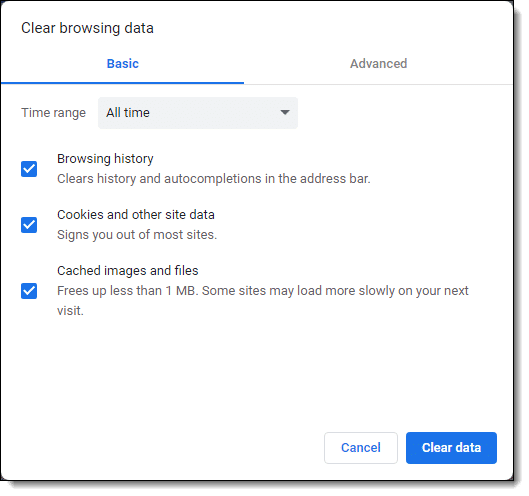Image resolution: width=529 pixels, height=496 pixels.
Task: Click the dropdown arrow next to All time
Action: point(285,112)
